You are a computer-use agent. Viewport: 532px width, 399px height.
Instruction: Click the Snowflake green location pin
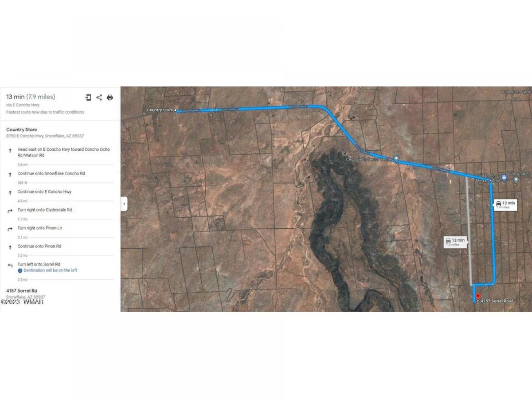click(x=516, y=180)
